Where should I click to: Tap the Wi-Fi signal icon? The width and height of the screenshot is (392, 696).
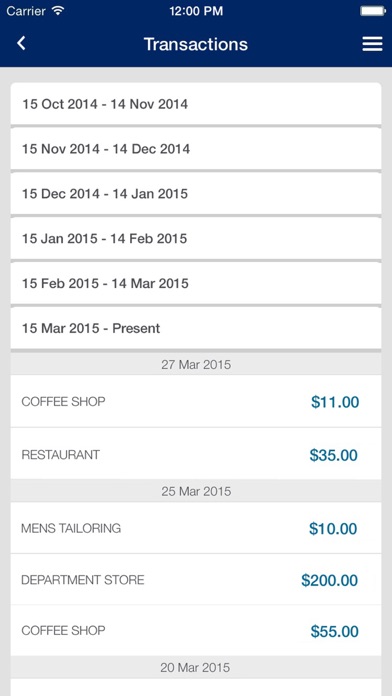[x=58, y=11]
